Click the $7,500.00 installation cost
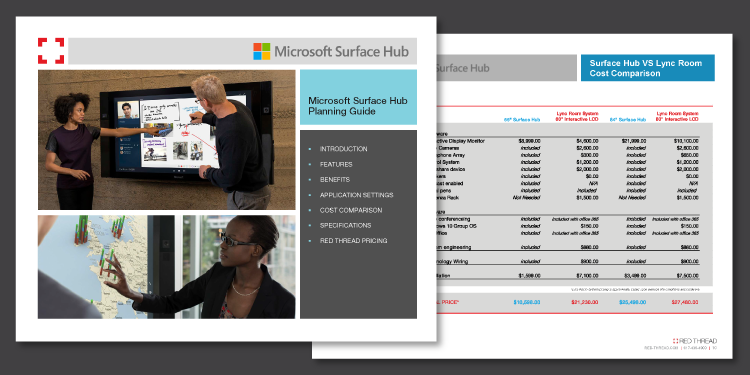750x375 pixels. click(x=687, y=276)
